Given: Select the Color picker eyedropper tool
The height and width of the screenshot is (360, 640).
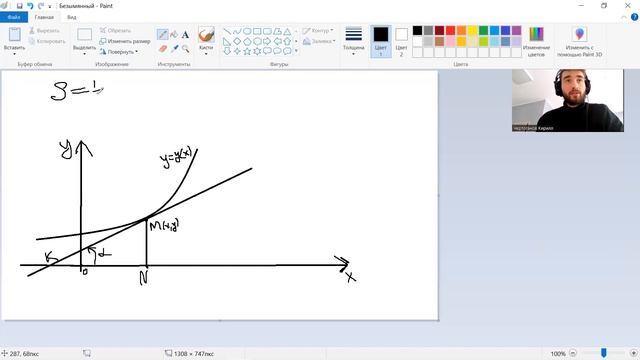Looking at the screenshot, I should pos(174,49).
